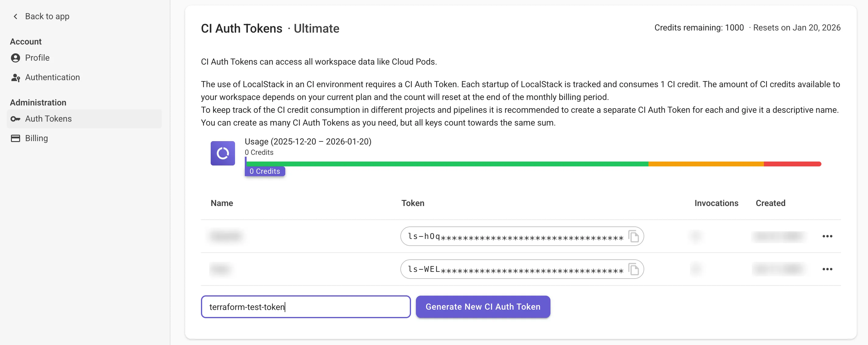Copy the ls-WEL token using its copy icon
Image resolution: width=868 pixels, height=345 pixels.
(x=634, y=269)
